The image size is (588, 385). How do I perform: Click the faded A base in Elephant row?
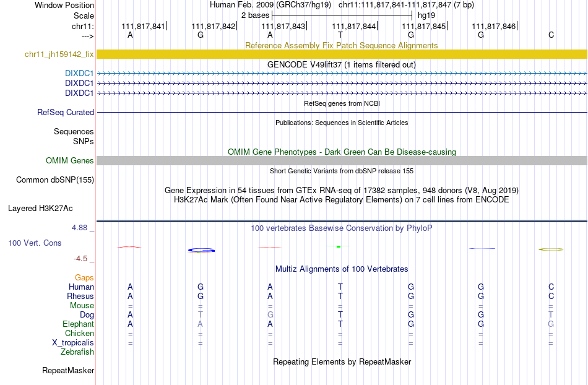[201, 324]
